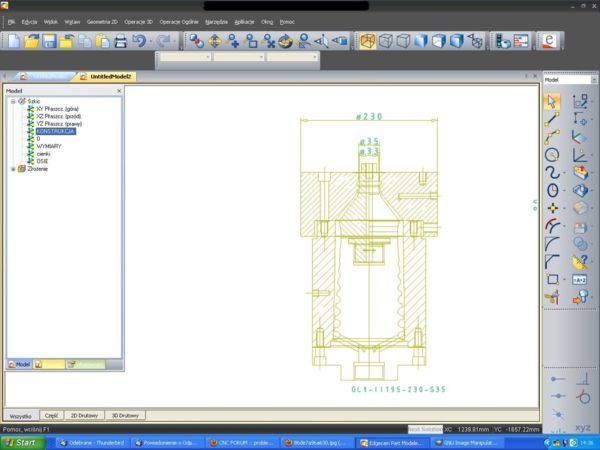
Task: Switch to the UntitledModel2 document tab
Action: point(106,77)
